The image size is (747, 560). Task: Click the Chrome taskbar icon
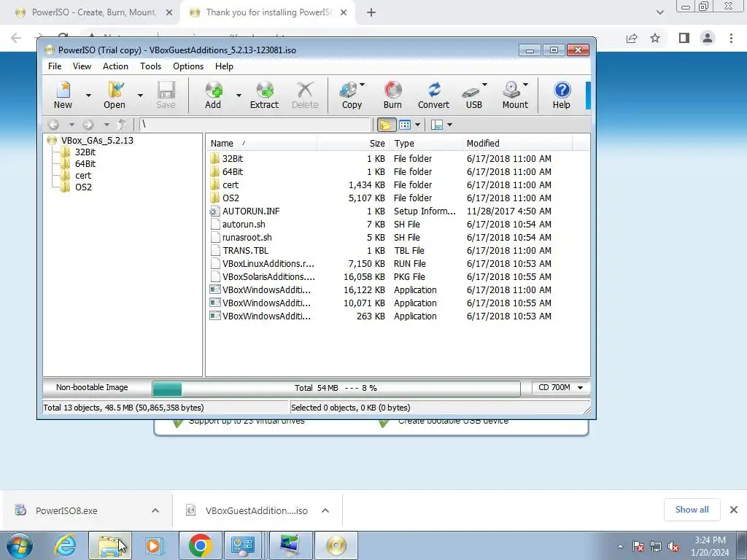point(201,545)
